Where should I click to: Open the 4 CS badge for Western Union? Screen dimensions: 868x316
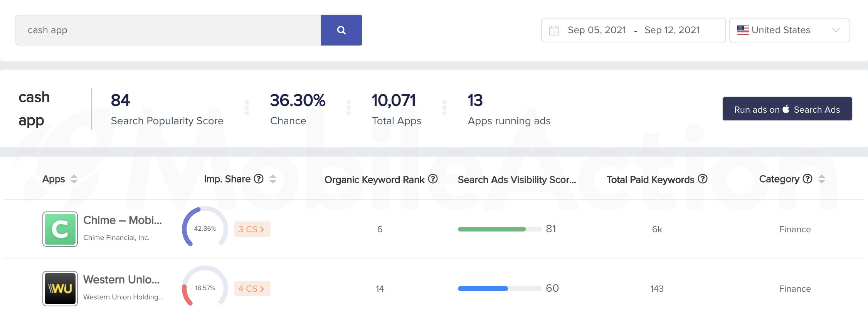(252, 289)
